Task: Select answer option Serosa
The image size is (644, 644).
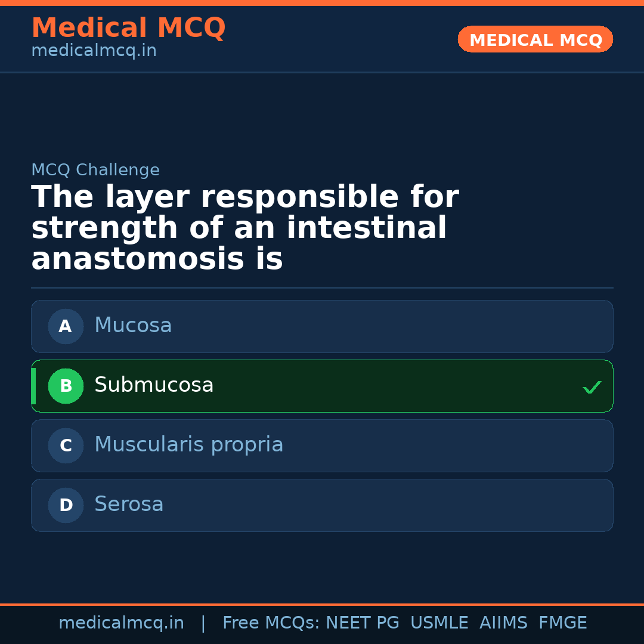Action: [x=322, y=505]
